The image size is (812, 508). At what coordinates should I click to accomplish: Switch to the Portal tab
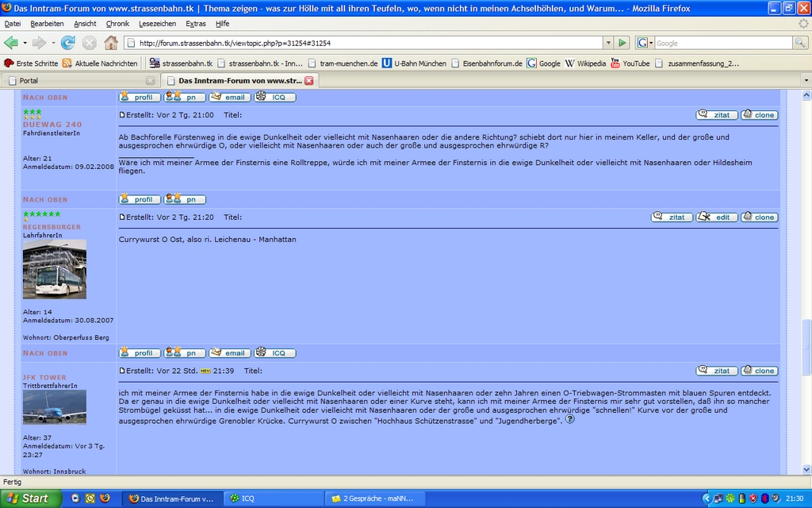[80, 81]
